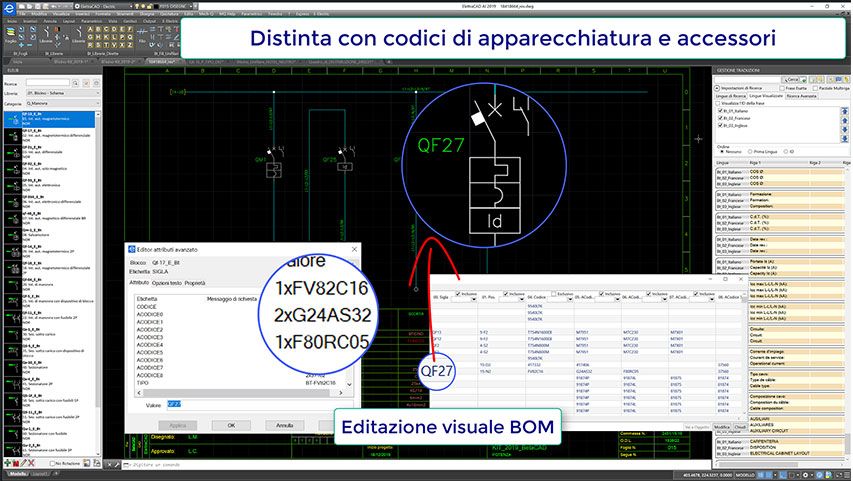Image resolution: width=853 pixels, height=481 pixels.
Task: Click the Applica button in attribute editor
Action: point(178,425)
